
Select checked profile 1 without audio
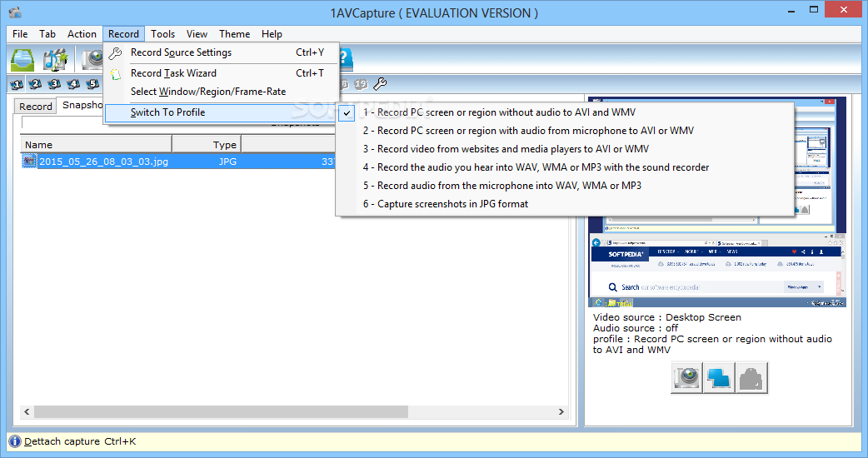(565, 112)
